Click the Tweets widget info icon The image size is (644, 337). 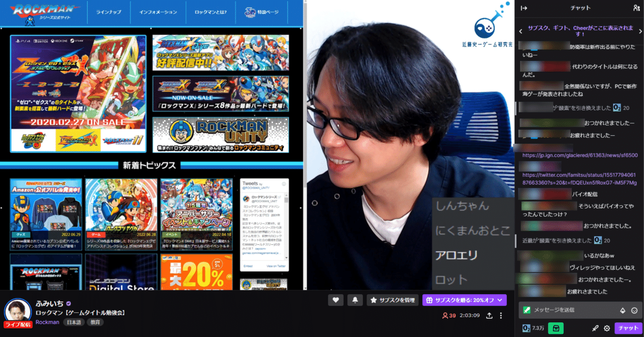(284, 184)
